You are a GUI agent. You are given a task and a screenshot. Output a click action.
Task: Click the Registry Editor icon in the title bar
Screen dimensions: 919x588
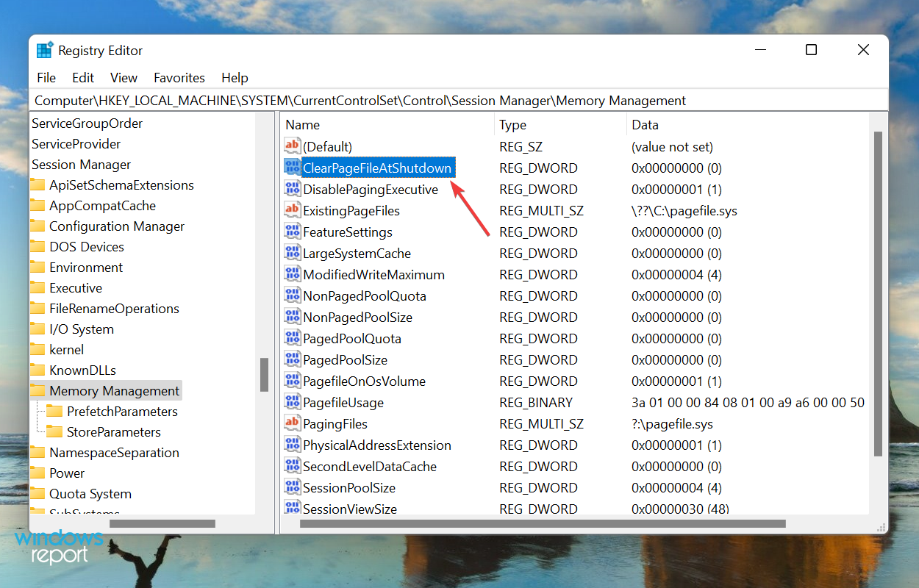point(44,49)
